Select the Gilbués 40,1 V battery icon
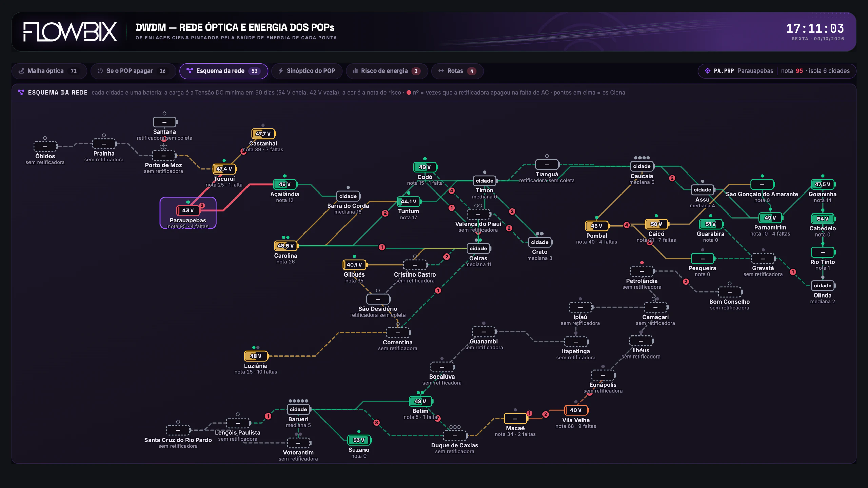This screenshot has height=488, width=868. (x=354, y=265)
